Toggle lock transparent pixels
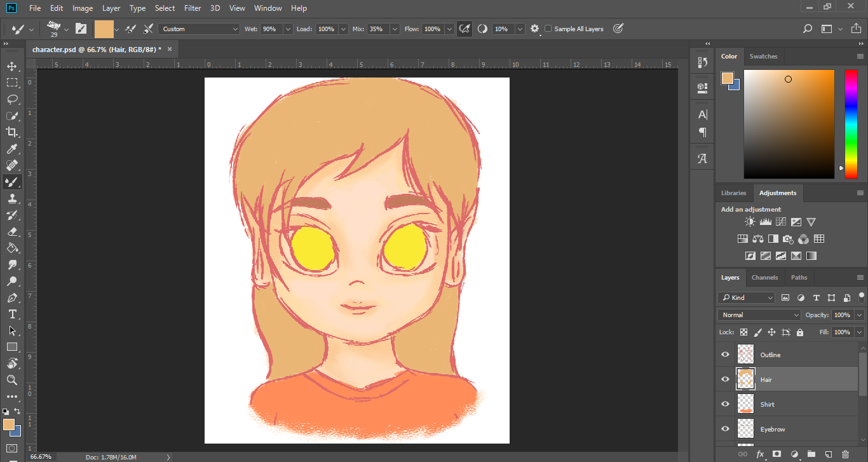This screenshot has height=462, width=868. coord(743,332)
